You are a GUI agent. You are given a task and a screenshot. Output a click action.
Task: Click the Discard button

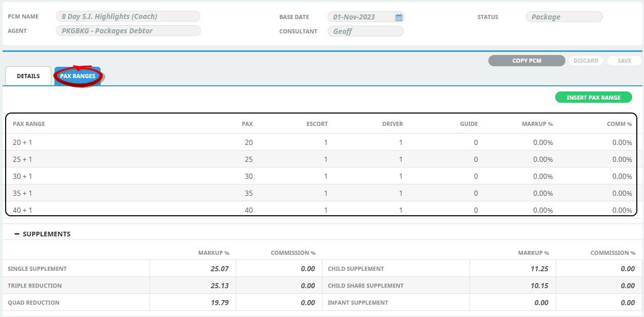click(586, 61)
